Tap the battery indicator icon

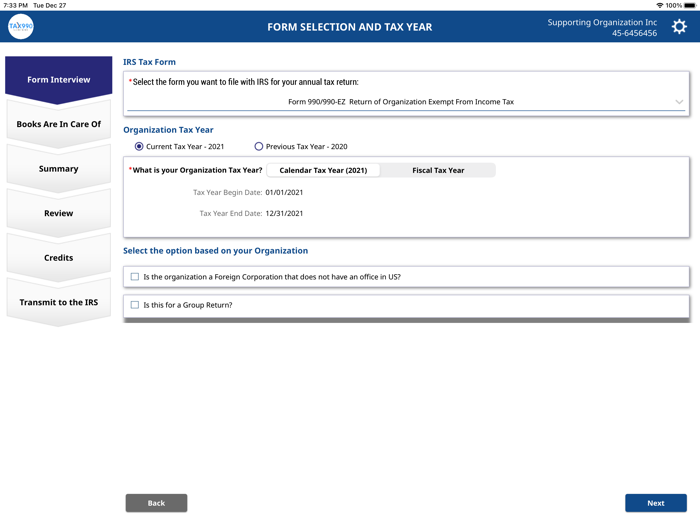[690, 5]
